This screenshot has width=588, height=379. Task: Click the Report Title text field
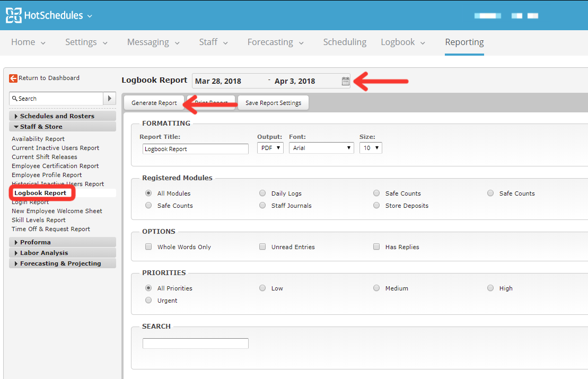click(195, 149)
